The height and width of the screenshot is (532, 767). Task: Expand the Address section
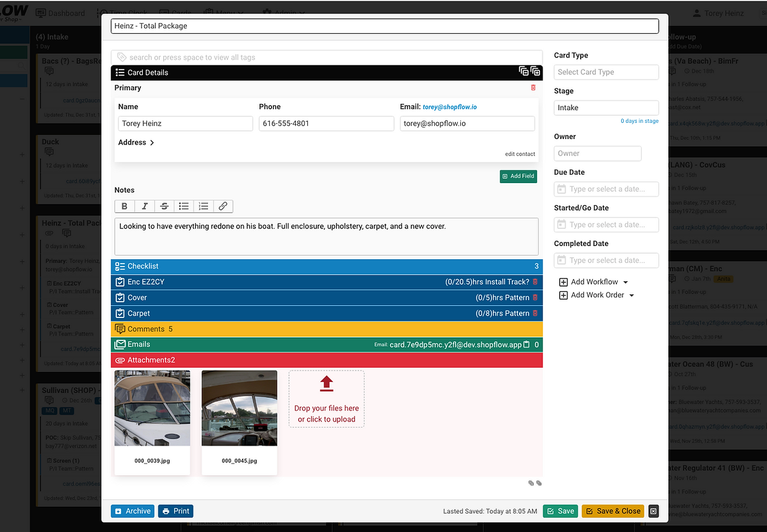click(136, 143)
